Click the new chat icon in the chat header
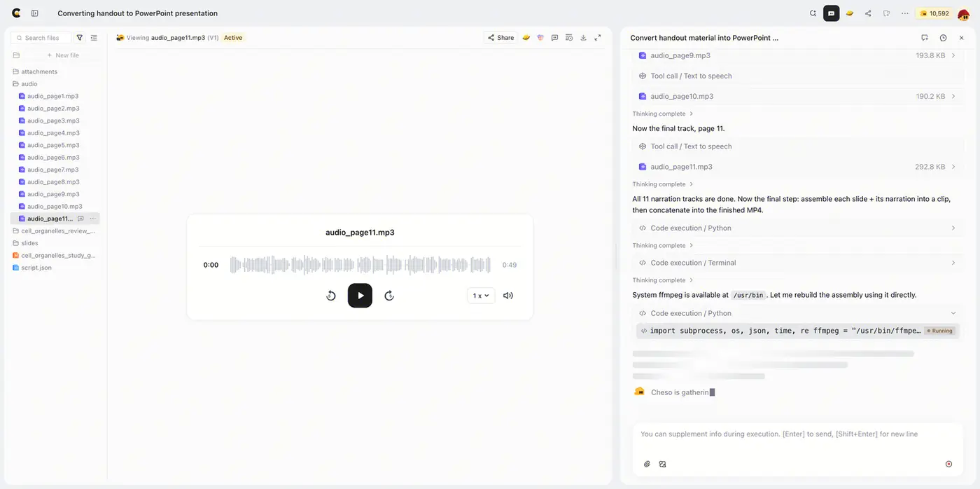The width and height of the screenshot is (980, 489). point(925,38)
